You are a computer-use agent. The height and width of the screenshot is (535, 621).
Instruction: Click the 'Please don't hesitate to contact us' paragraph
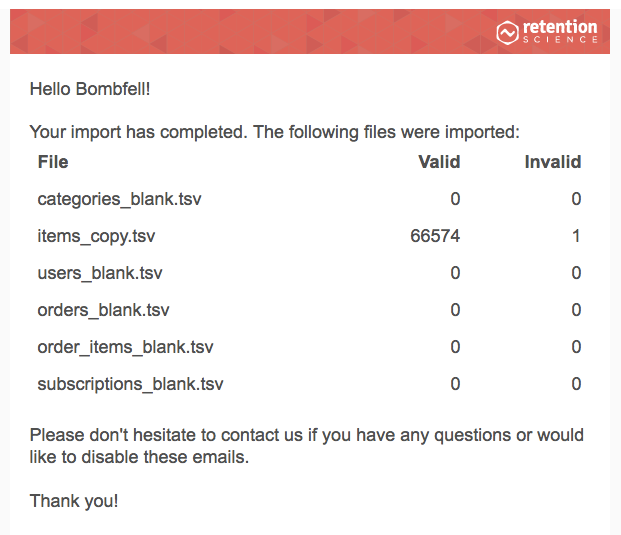pos(307,446)
